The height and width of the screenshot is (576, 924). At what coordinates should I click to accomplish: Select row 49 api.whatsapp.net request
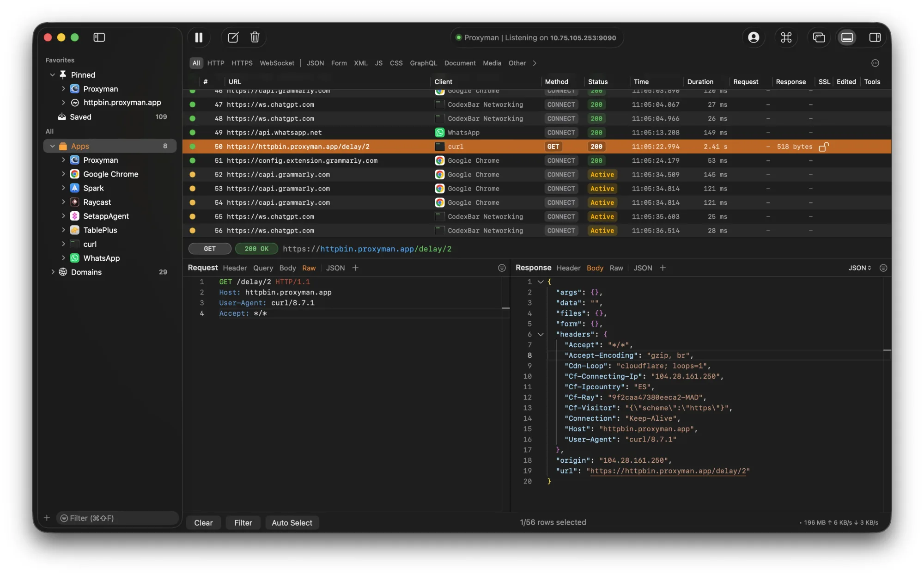pos(536,133)
